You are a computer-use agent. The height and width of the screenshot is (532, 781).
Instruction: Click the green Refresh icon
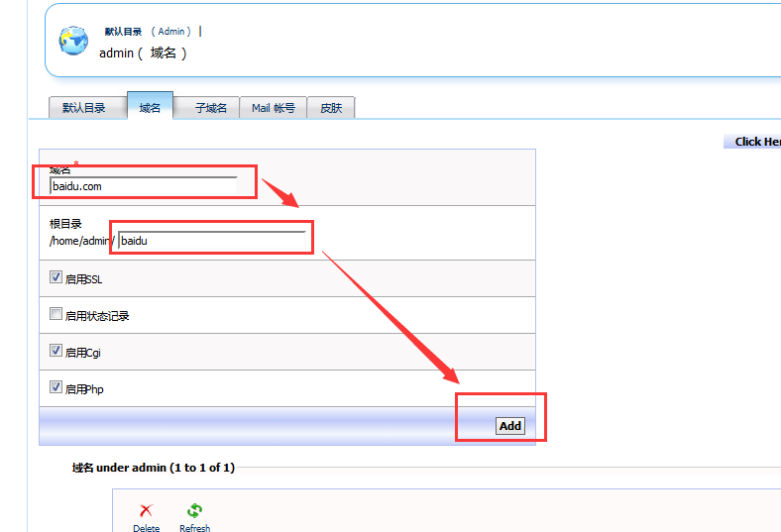coord(194,511)
